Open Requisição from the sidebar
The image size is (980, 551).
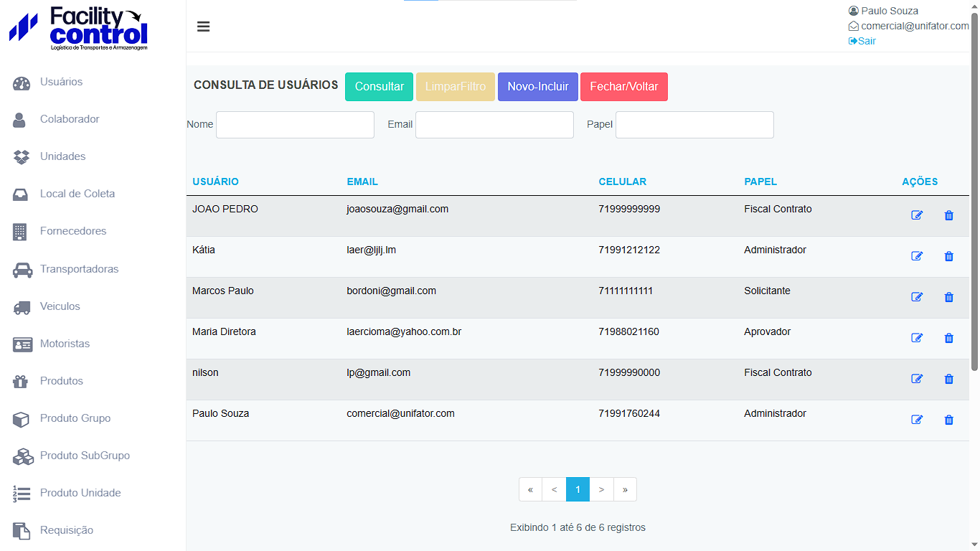pyautogui.click(x=67, y=530)
